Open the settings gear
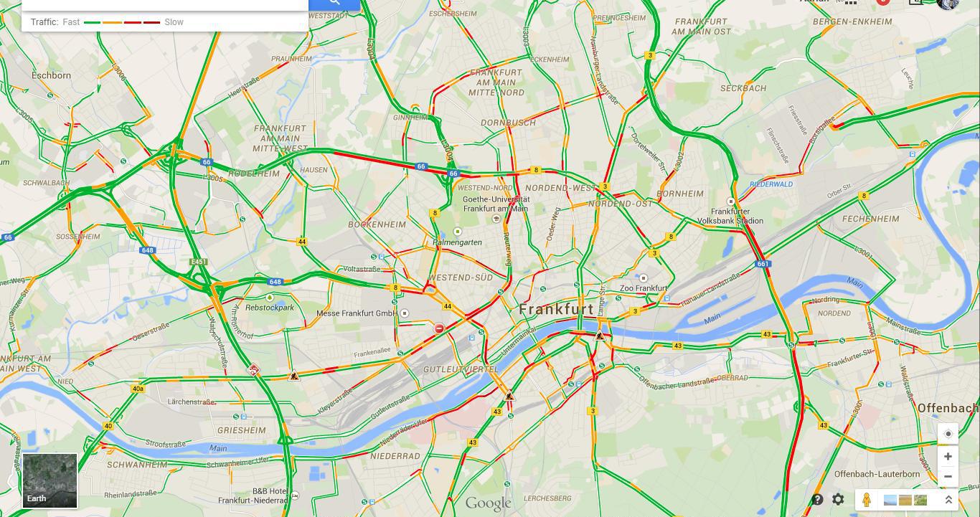The image size is (980, 517). (838, 500)
